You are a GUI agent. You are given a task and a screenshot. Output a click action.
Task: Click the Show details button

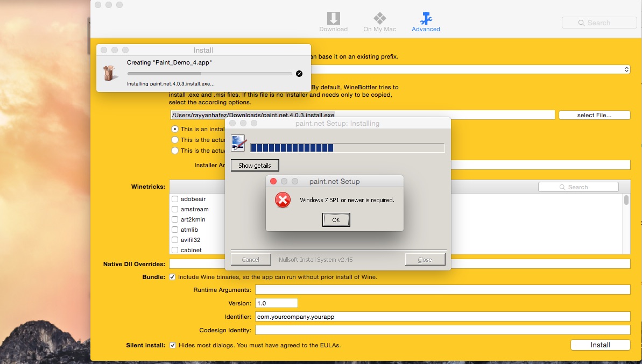point(255,165)
